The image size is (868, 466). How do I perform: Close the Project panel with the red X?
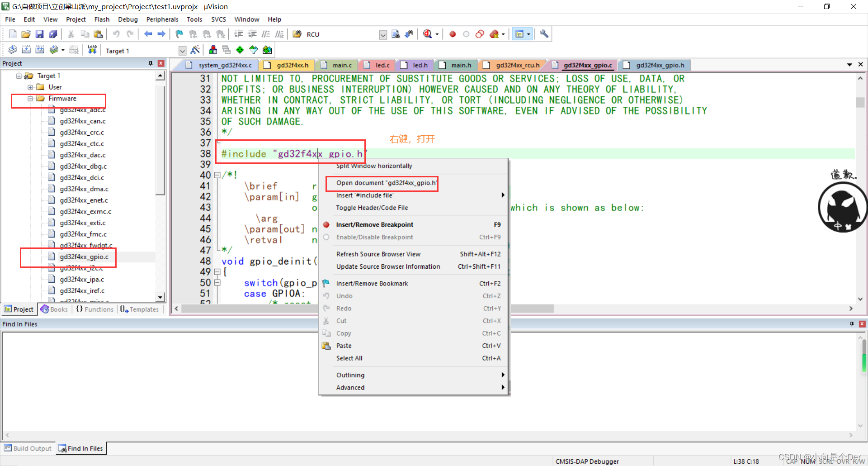161,63
